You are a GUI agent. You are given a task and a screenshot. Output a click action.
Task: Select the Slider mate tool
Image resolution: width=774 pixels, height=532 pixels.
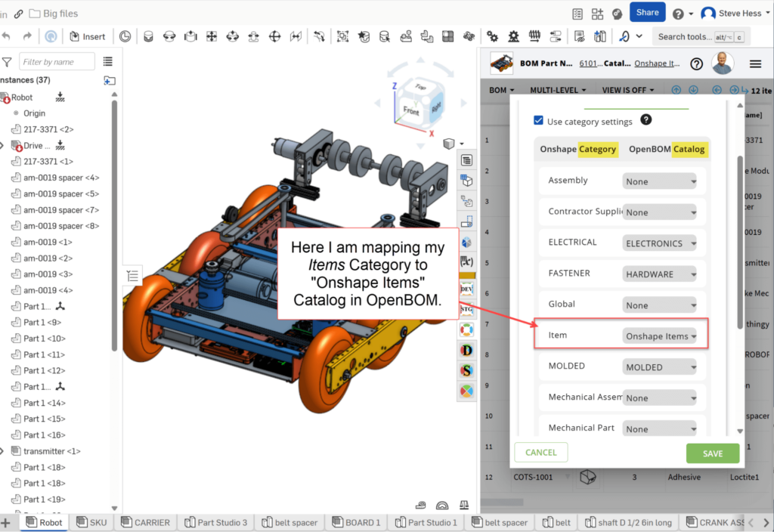click(x=190, y=36)
